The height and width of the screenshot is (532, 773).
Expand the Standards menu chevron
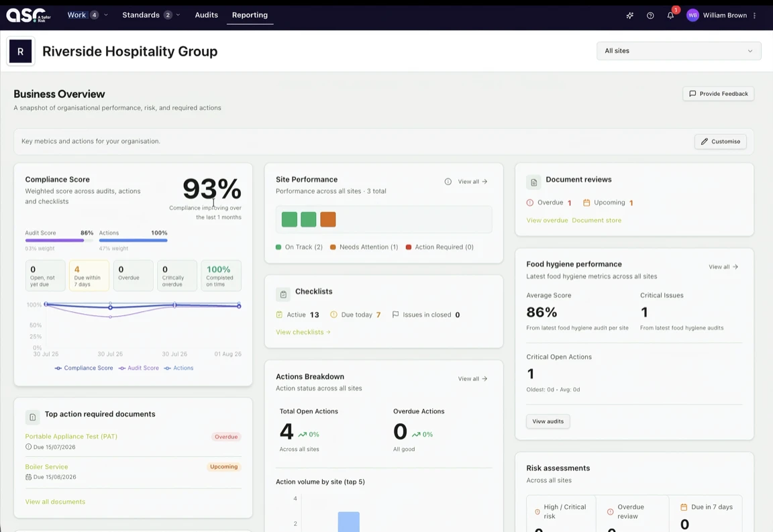pyautogui.click(x=178, y=15)
